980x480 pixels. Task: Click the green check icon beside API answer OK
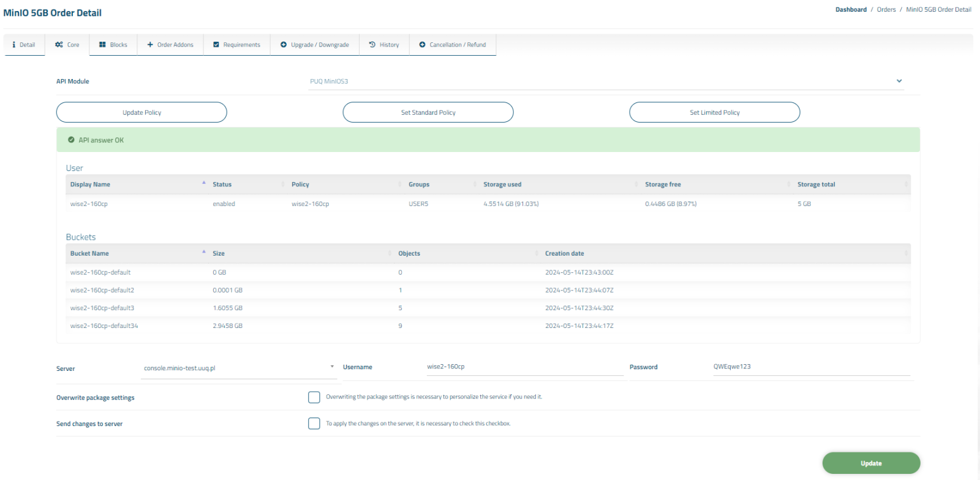(x=71, y=140)
